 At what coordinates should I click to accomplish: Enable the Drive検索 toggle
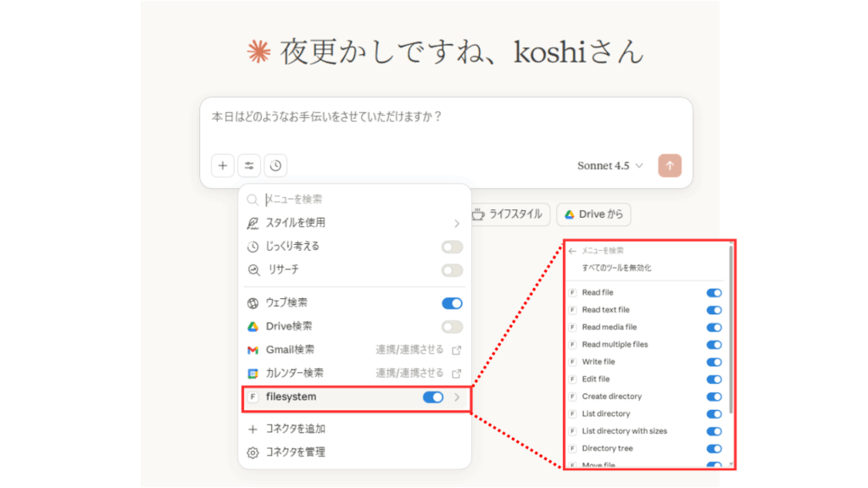point(452,326)
